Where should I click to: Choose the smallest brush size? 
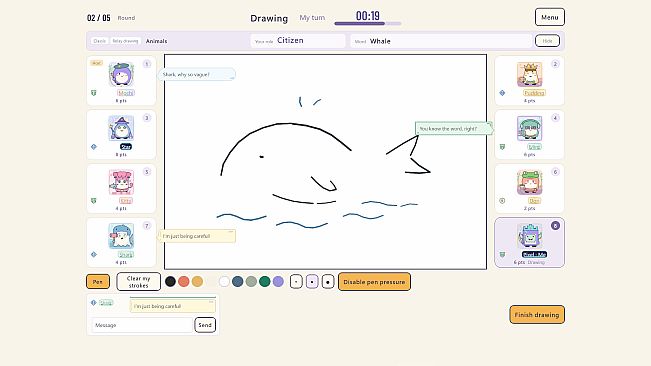(296, 282)
